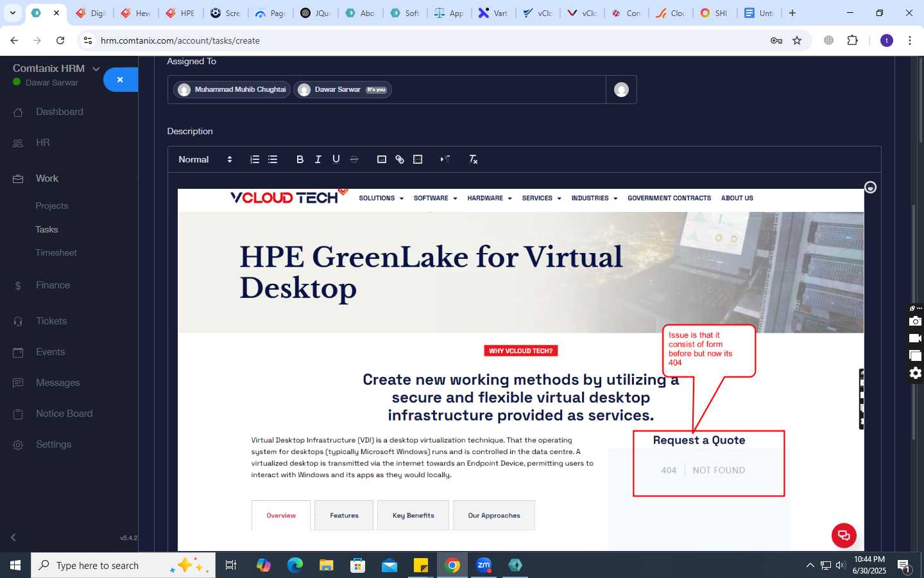Screen dimensions: 924x578
Task: Open the saved passwords key icon
Action: point(776,40)
